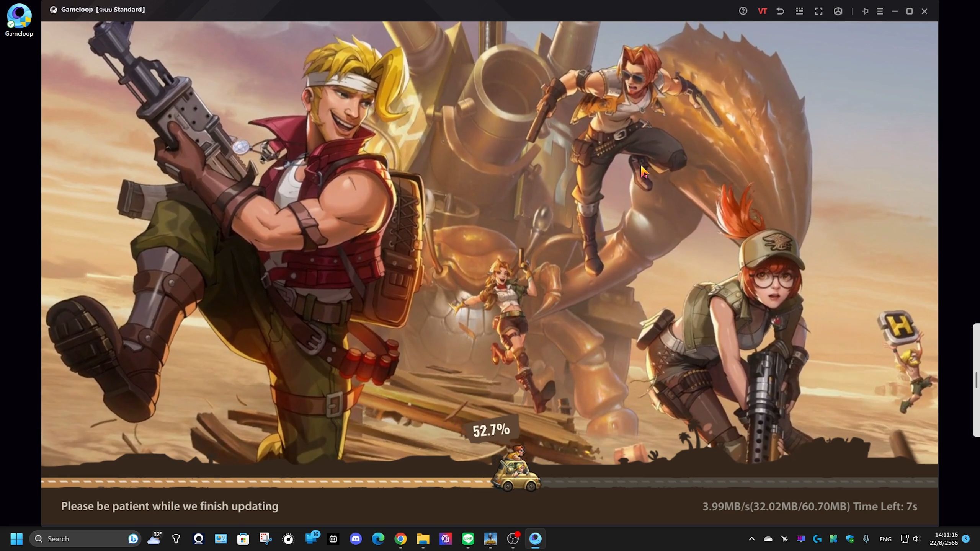Switch input language ENG indicator
This screenshot has width=980, height=551.
[x=885, y=539]
